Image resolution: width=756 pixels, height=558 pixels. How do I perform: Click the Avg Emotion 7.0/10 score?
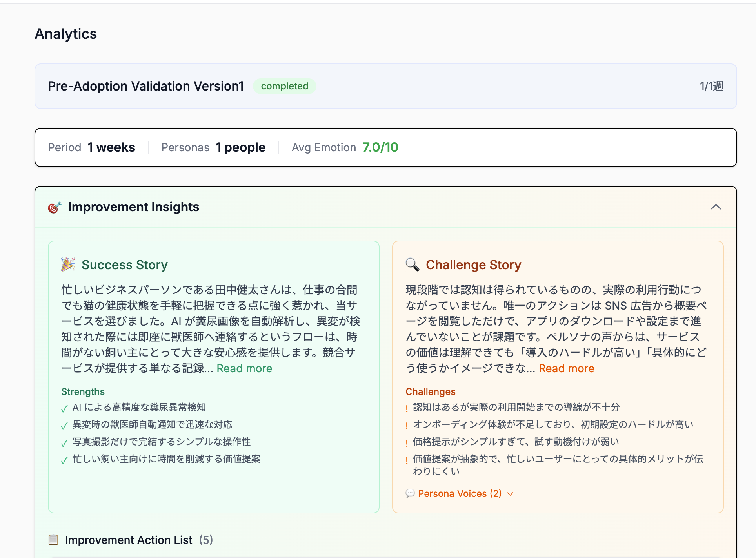380,147
